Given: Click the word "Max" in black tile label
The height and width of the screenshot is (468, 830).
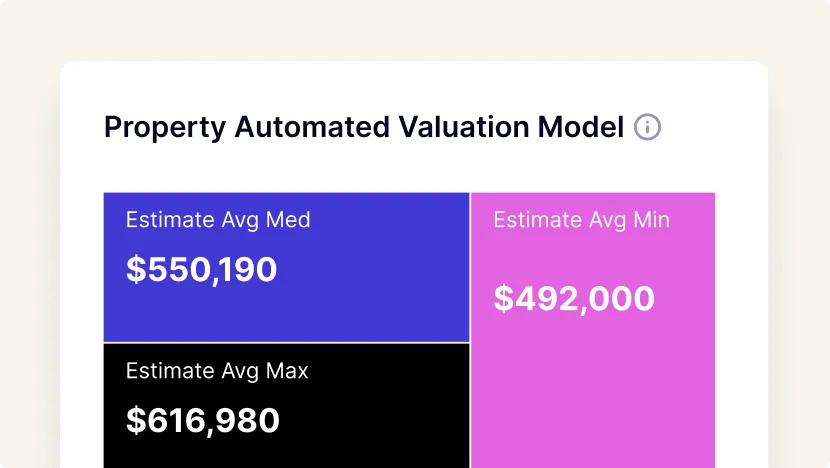Looking at the screenshot, I should 287,371.
